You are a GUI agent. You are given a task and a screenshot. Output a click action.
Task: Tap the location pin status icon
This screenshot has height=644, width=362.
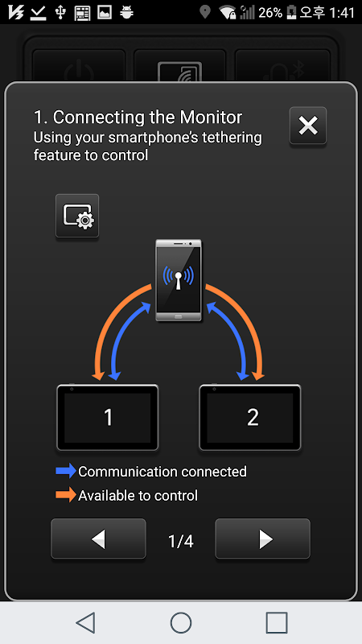pos(204,12)
